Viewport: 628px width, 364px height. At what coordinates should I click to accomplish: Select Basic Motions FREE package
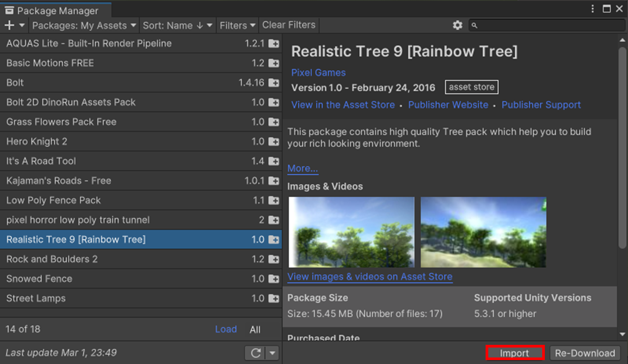[x=141, y=63]
